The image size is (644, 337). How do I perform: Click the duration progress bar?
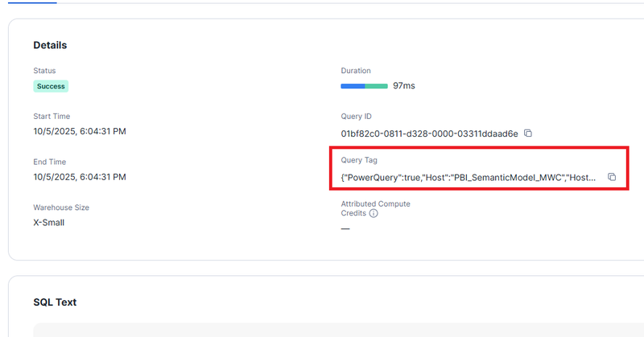(364, 86)
